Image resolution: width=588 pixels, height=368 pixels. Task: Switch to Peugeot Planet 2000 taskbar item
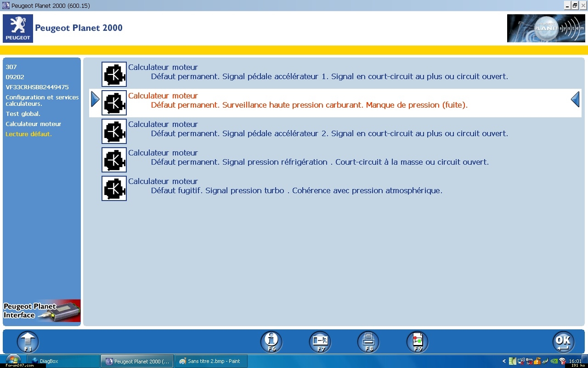tap(137, 361)
